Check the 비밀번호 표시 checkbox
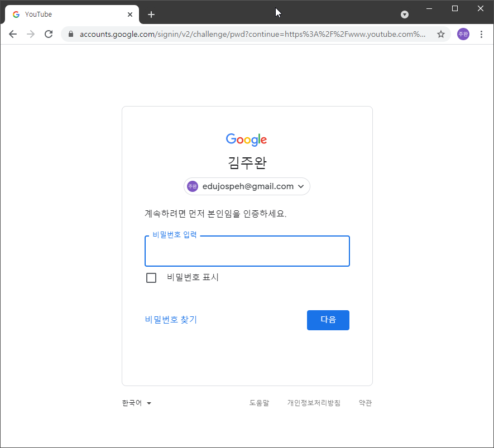 (151, 278)
